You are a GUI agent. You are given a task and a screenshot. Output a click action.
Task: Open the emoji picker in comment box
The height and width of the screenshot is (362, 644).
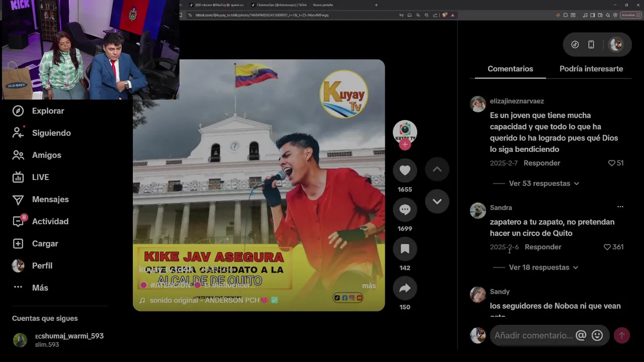click(x=597, y=335)
